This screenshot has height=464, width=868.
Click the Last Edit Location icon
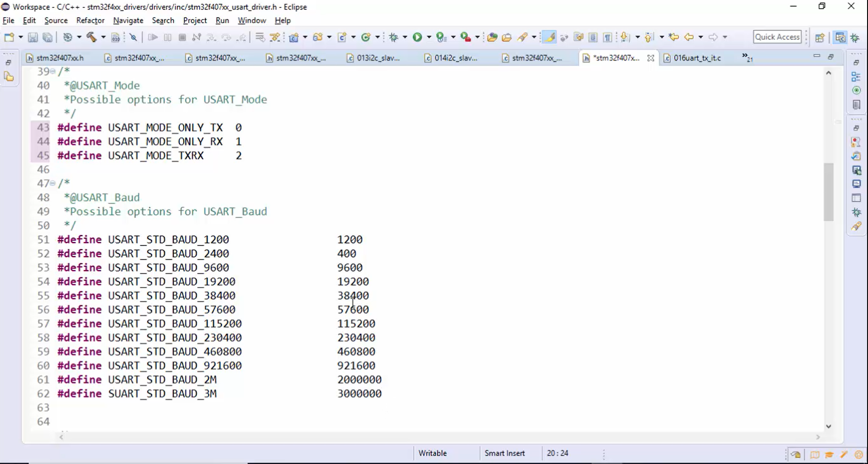click(674, 37)
